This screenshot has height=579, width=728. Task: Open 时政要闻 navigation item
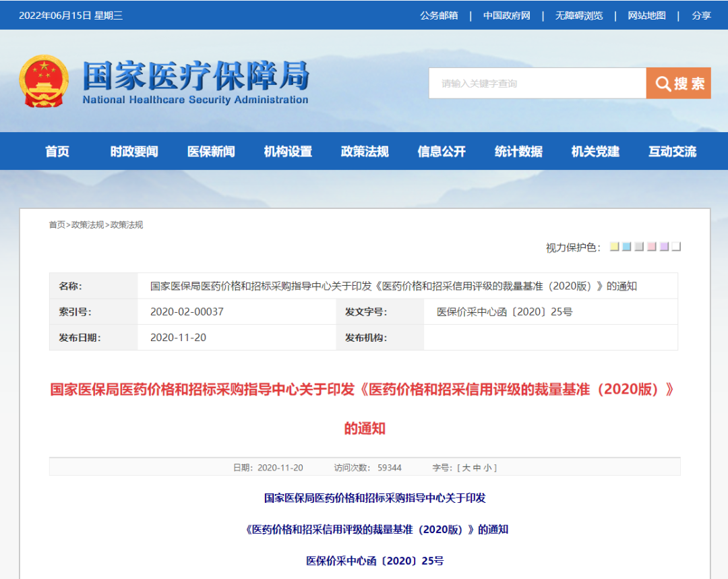[x=134, y=152]
